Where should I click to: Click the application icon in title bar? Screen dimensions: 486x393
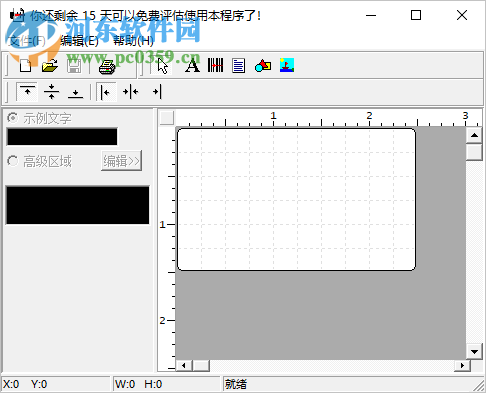(x=17, y=15)
